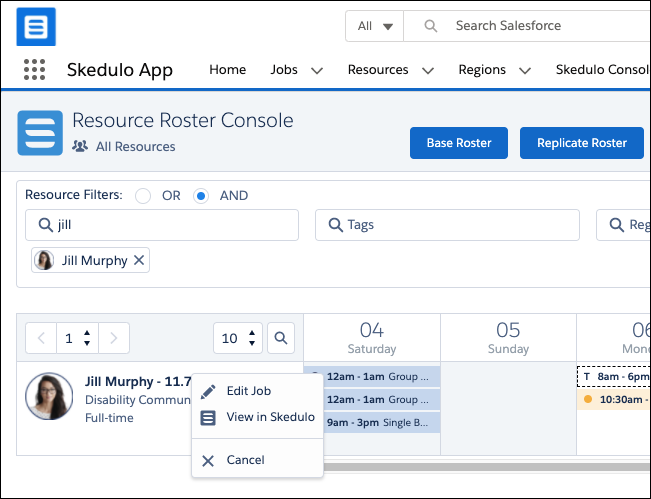Choose View in Skedulo from context menu
Viewport: 651px width, 499px height.
point(257,417)
